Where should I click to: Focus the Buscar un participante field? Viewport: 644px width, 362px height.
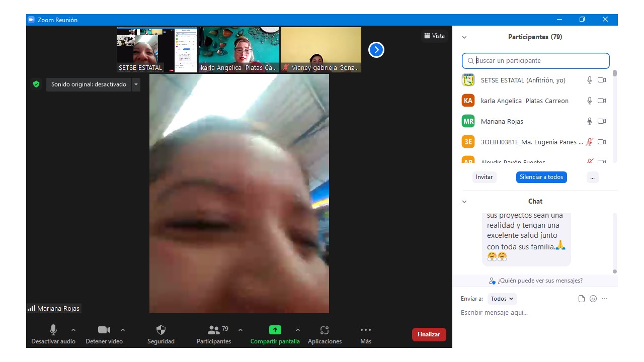click(x=536, y=61)
